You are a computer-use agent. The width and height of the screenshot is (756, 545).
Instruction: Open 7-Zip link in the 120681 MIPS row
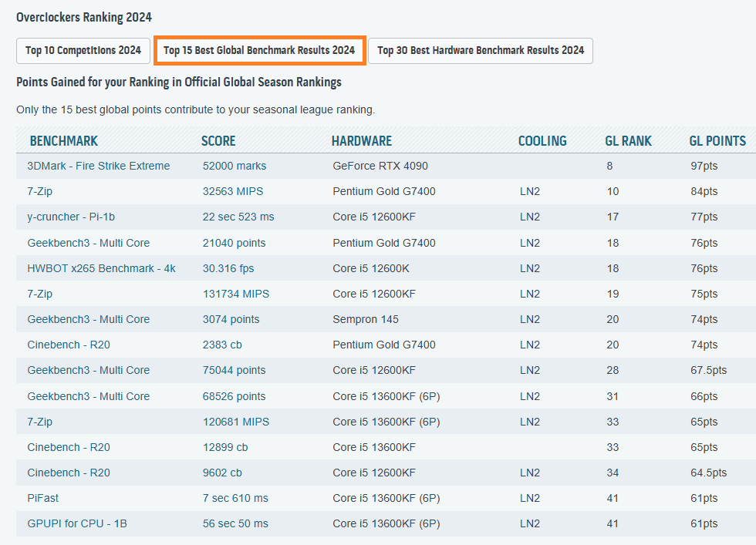(39, 422)
